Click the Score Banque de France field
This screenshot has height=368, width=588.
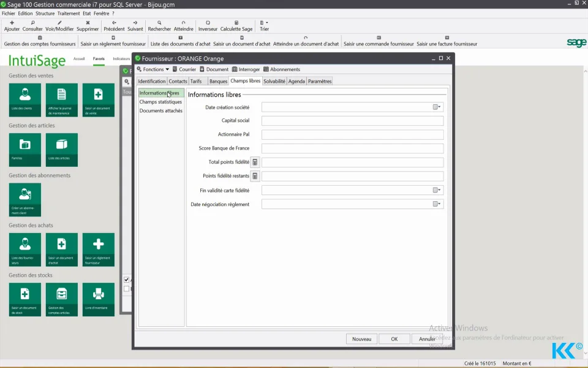353,148
